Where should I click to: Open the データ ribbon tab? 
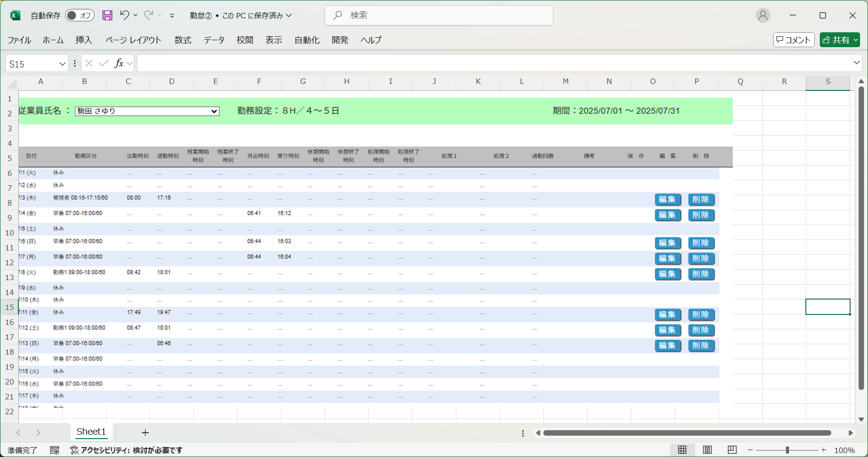point(214,40)
